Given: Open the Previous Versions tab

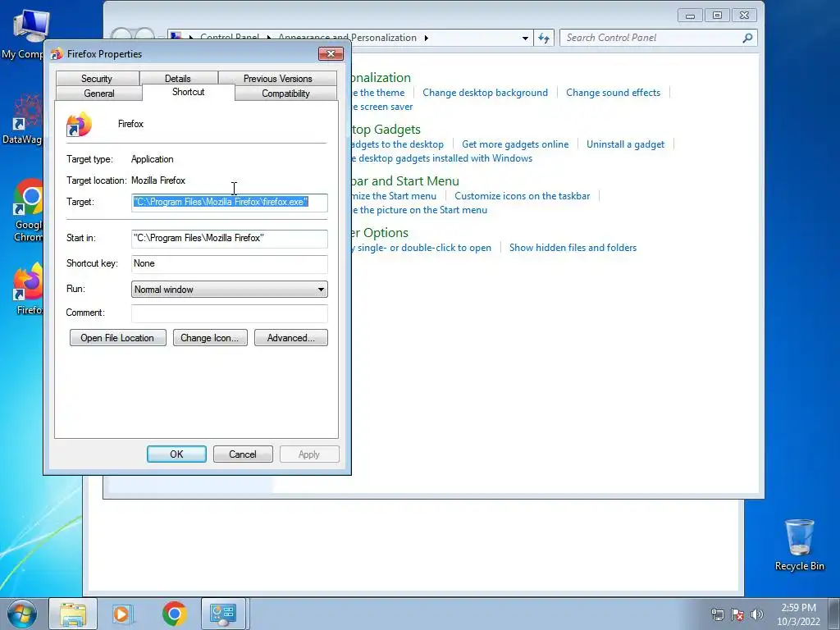Looking at the screenshot, I should [277, 78].
